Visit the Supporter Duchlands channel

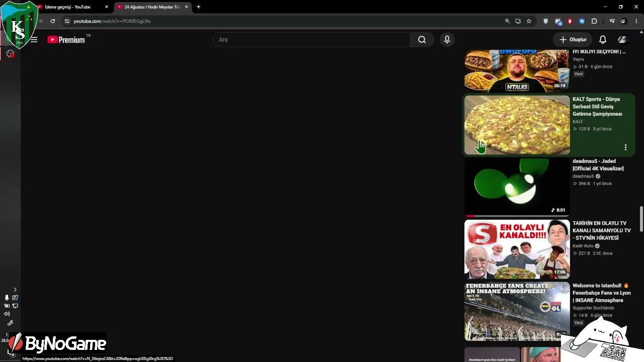(593, 308)
